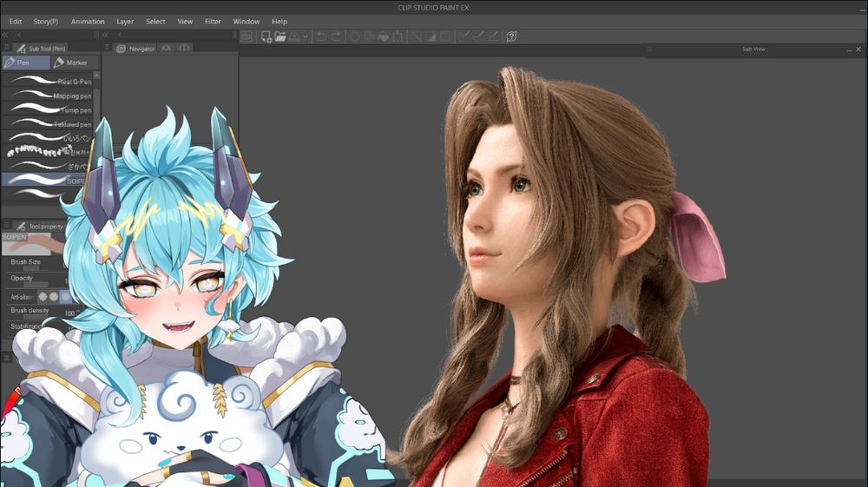The image size is (868, 487).
Task: Switch to the Pen sub tool group
Action: point(25,63)
